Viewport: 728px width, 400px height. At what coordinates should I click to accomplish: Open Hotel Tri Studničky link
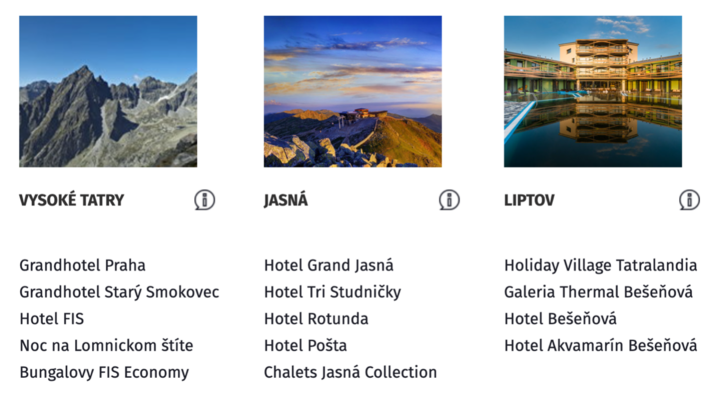pyautogui.click(x=332, y=292)
